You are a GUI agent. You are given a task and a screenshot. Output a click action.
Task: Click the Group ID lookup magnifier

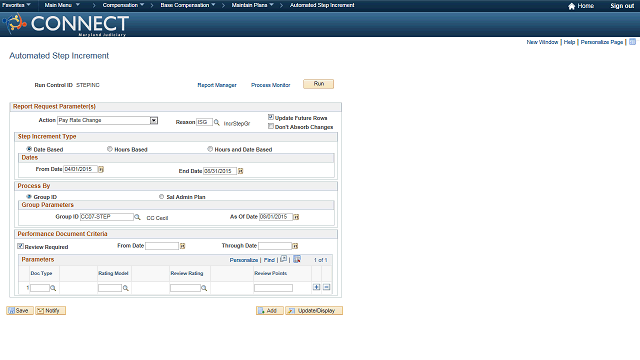coord(137,217)
